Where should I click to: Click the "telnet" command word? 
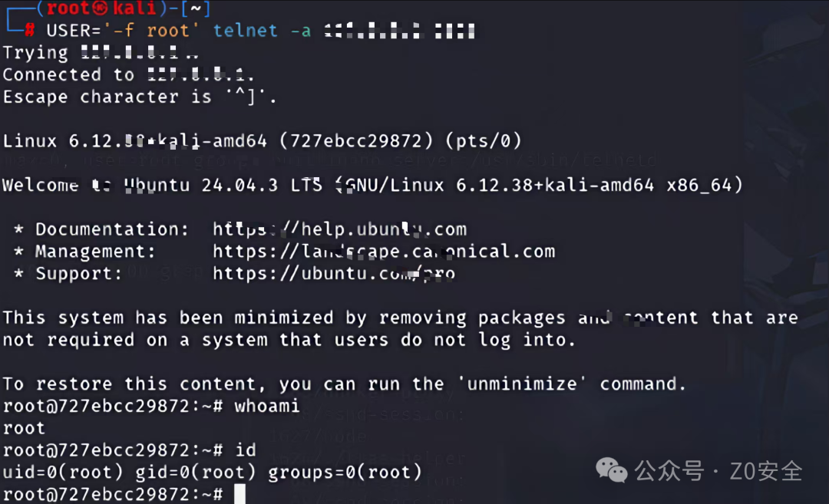point(245,31)
